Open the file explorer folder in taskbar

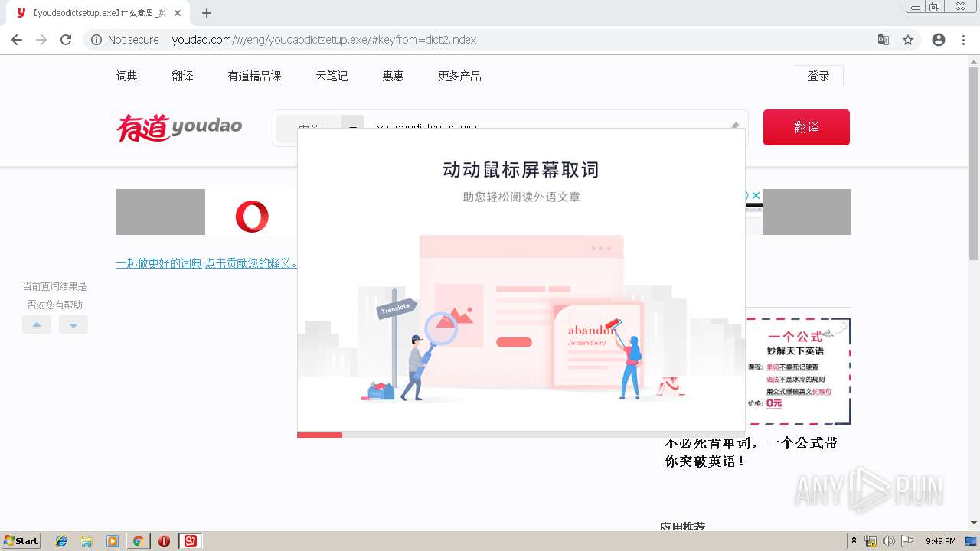click(x=87, y=541)
